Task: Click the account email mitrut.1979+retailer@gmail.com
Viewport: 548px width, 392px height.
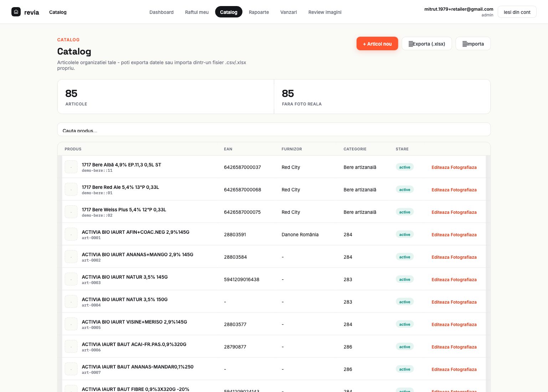Action: coord(459,9)
